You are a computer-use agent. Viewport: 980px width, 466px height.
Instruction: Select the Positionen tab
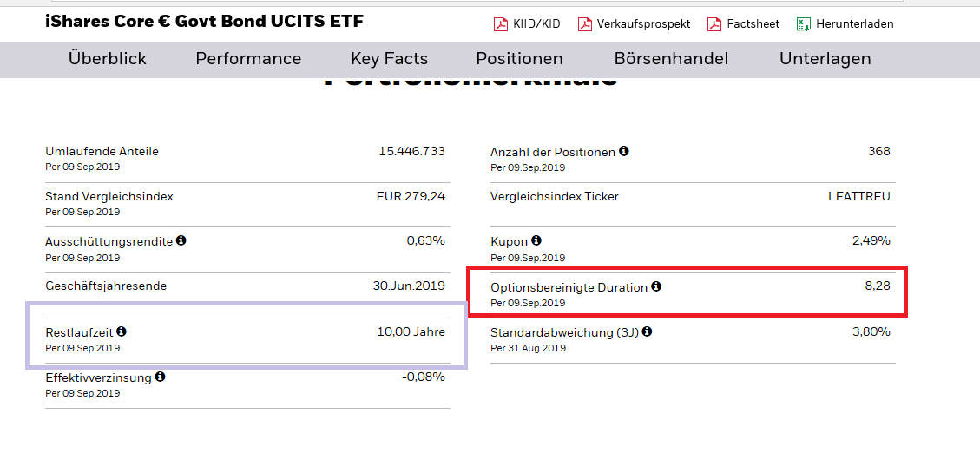tap(519, 59)
